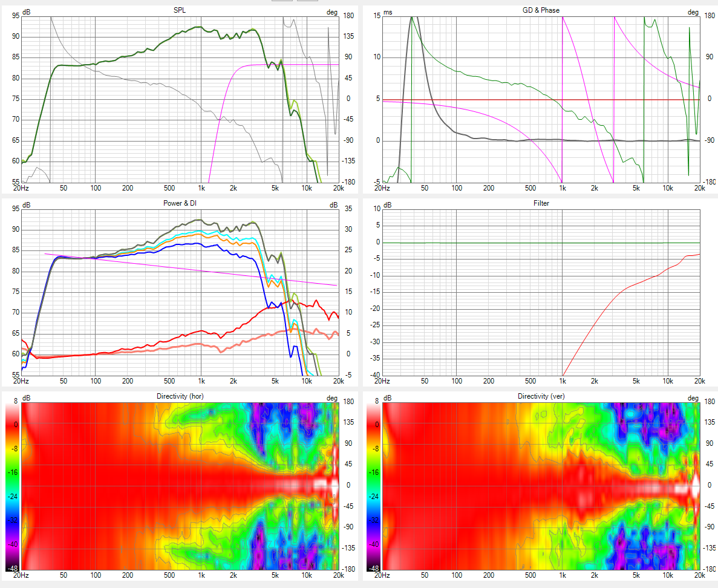This screenshot has width=718, height=588.
Task: Click the 10k frequency label in Directivity (ver)
Action: click(x=668, y=575)
